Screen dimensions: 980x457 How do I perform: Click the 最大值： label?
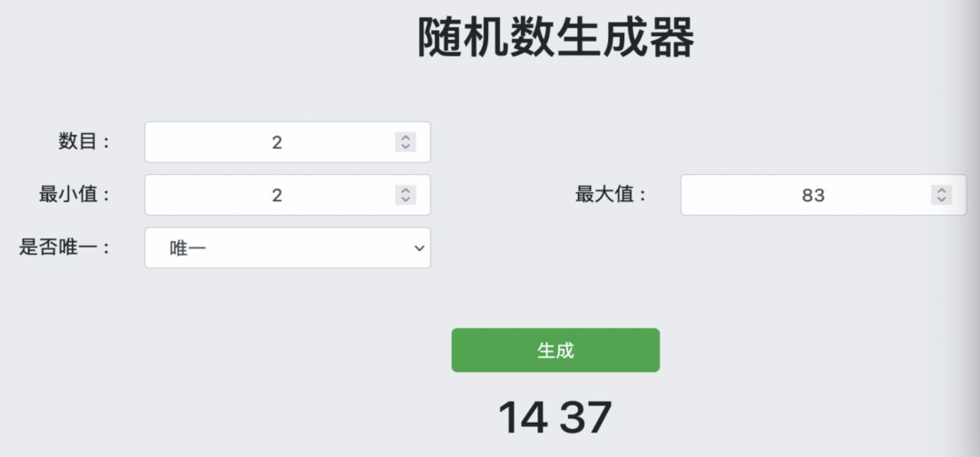click(612, 194)
